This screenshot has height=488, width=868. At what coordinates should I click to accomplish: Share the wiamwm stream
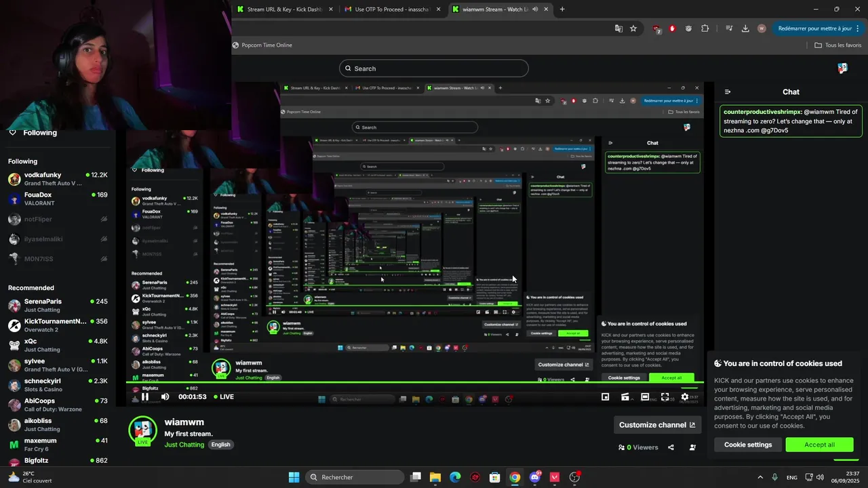click(671, 447)
